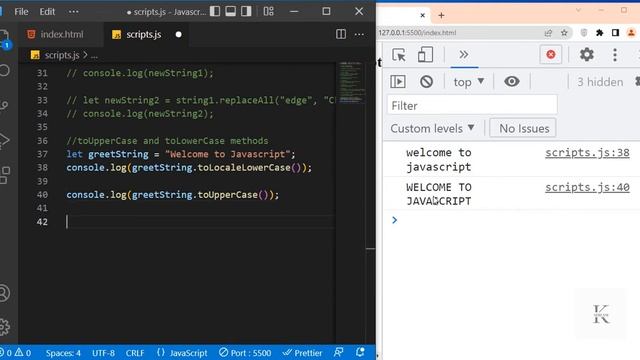
Task: Open the scripts.js:40 source link
Action: click(x=587, y=187)
